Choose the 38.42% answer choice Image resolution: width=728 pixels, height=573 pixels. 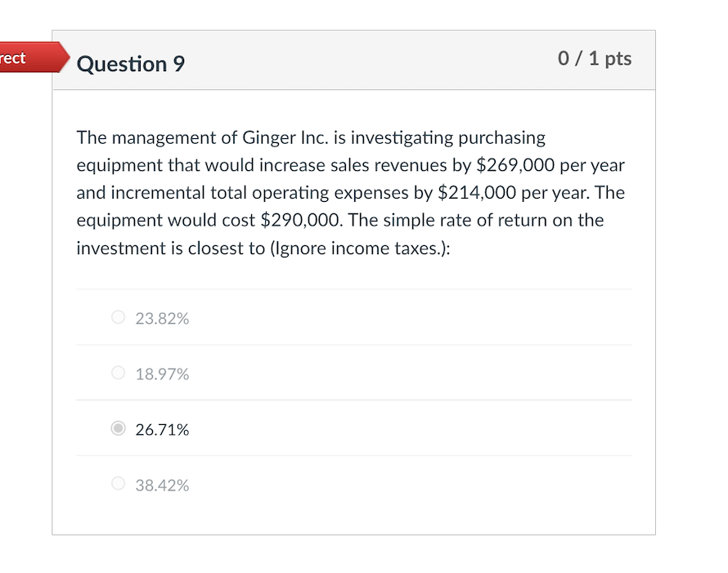point(118,483)
